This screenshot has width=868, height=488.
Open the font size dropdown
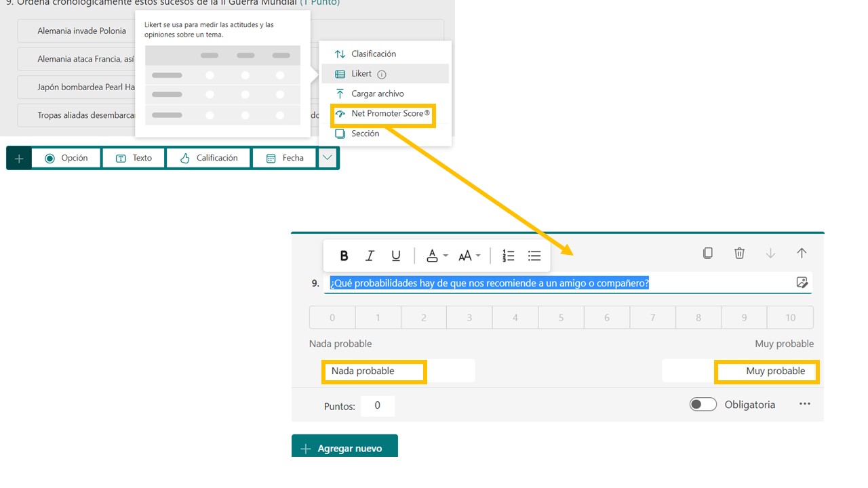(x=469, y=256)
